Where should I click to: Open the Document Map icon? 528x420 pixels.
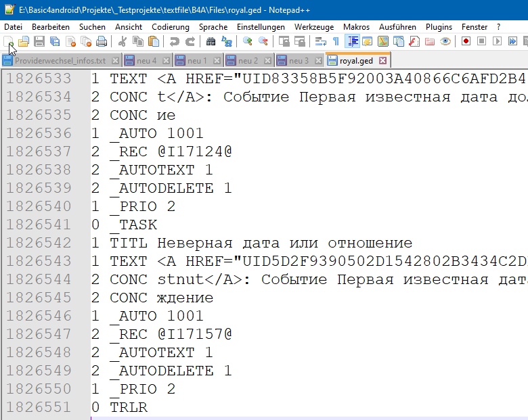coord(383,41)
